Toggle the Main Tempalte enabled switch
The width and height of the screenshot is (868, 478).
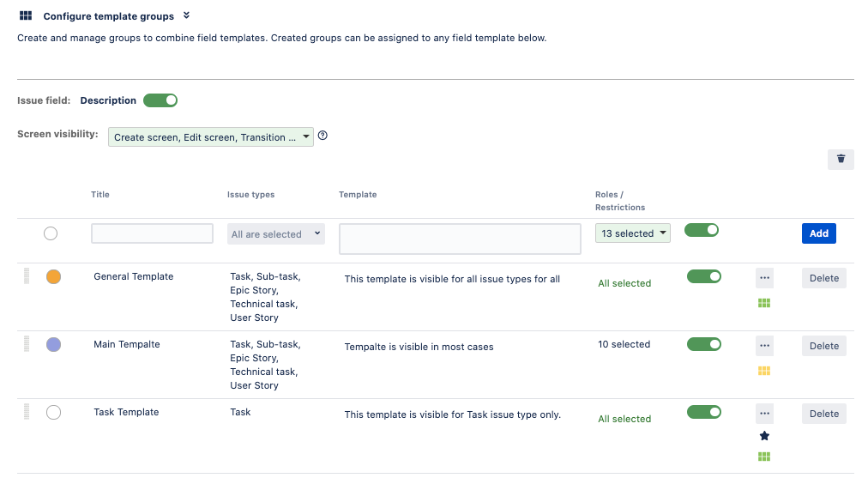(704, 344)
